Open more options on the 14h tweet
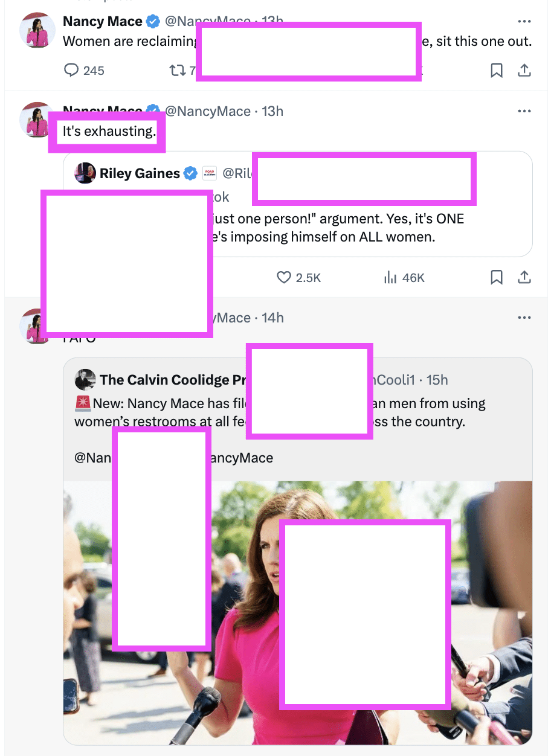The image size is (551, 756). coord(524,318)
